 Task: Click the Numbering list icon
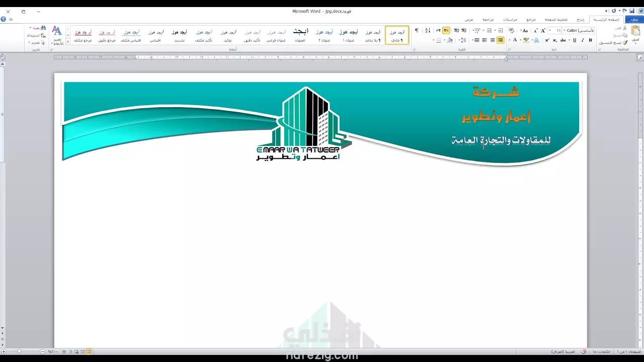[489, 31]
